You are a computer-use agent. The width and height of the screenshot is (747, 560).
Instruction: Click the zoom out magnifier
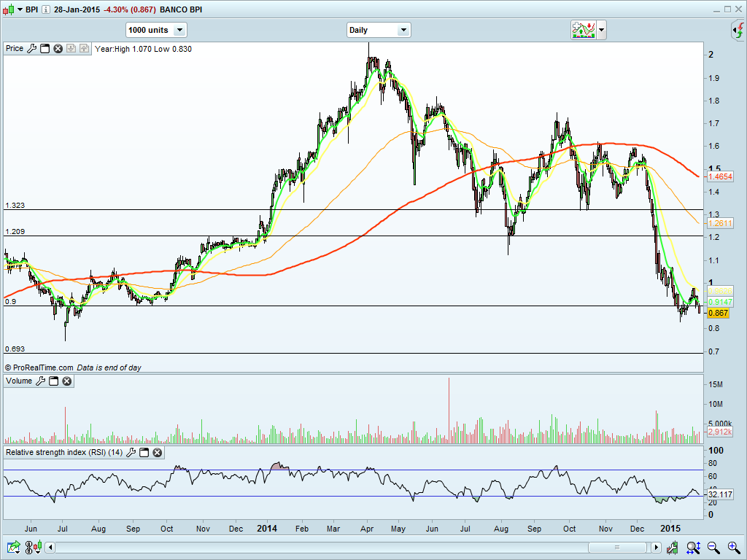click(713, 547)
